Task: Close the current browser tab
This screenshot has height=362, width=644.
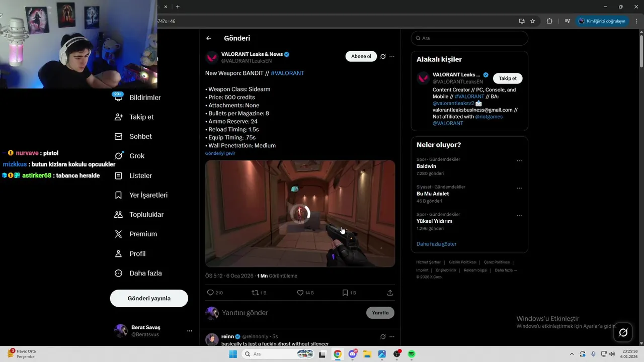Action: coord(166,7)
